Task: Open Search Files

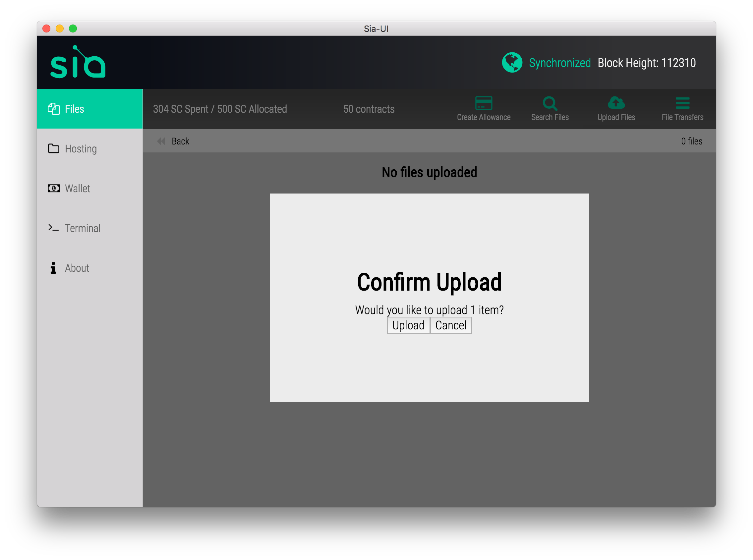Action: point(550,103)
